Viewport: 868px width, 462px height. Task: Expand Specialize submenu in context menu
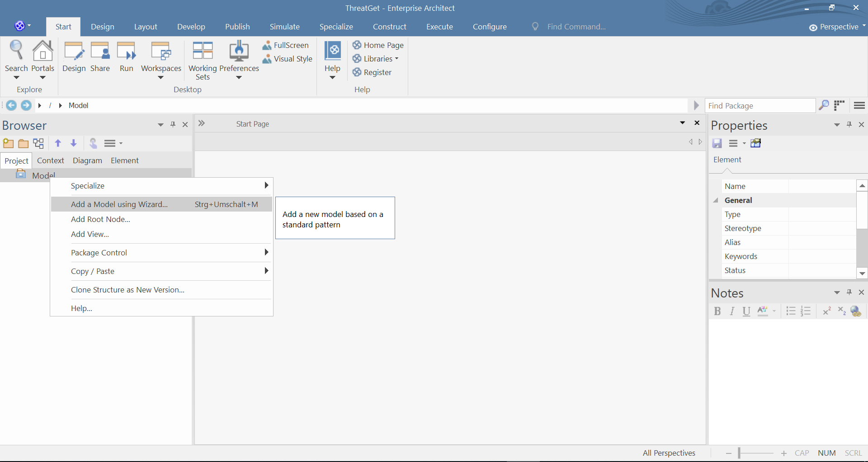(161, 186)
